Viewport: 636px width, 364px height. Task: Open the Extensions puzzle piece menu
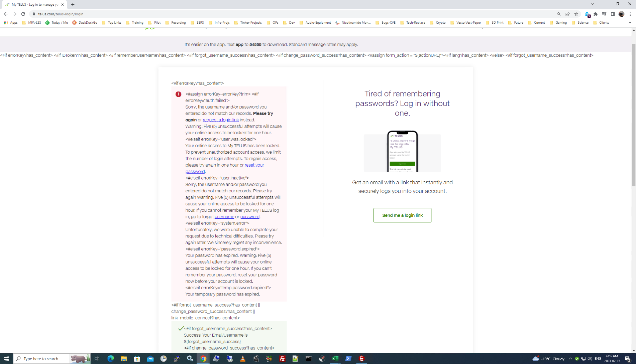coord(596,14)
